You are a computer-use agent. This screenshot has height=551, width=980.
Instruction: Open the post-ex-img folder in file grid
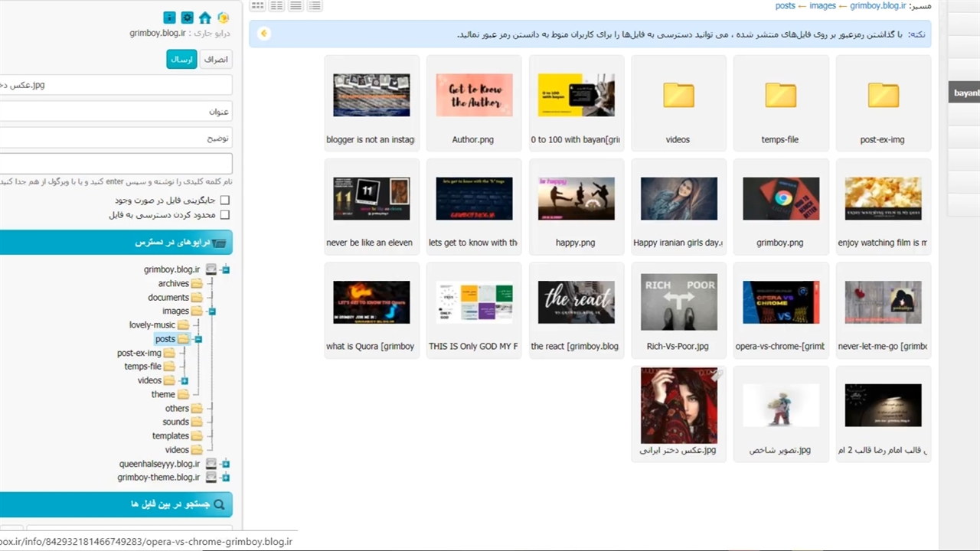tap(883, 96)
